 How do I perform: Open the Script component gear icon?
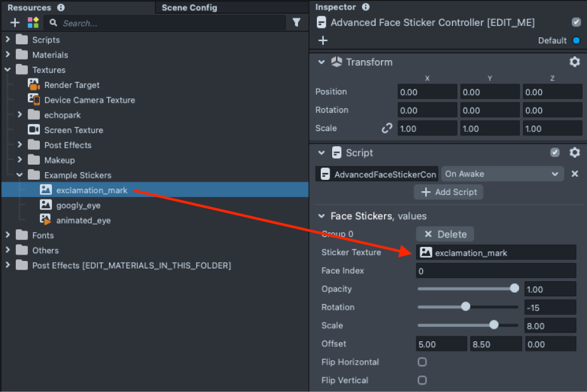click(574, 153)
